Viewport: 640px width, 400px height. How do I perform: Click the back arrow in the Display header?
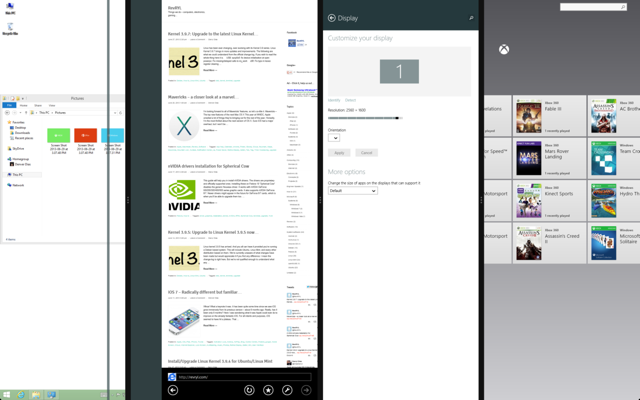[331, 18]
